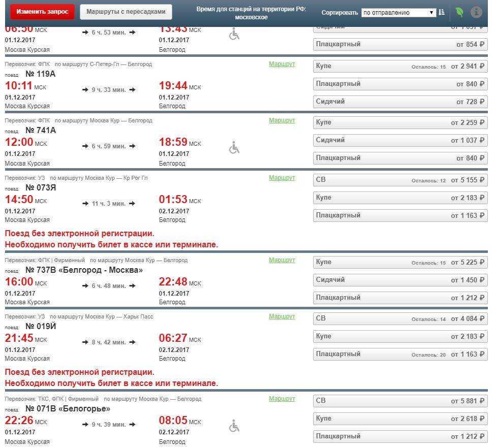Click train number № 119А

click(41, 74)
